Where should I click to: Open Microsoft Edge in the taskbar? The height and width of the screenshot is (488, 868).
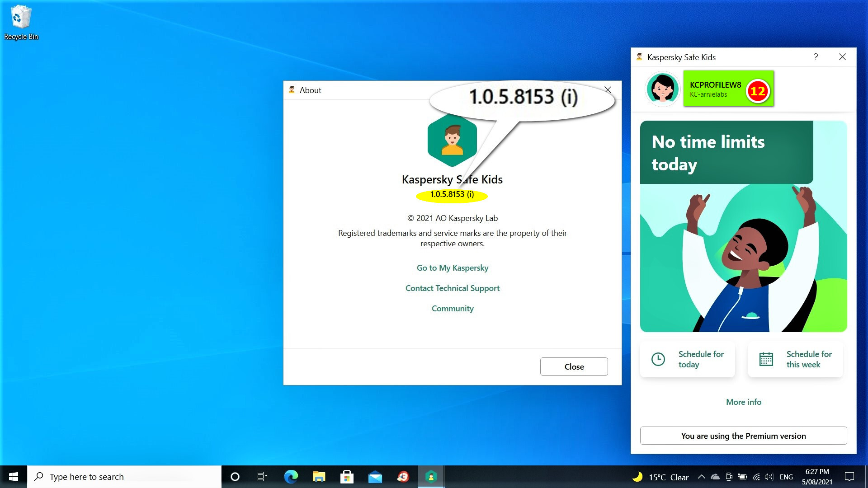pos(291,477)
